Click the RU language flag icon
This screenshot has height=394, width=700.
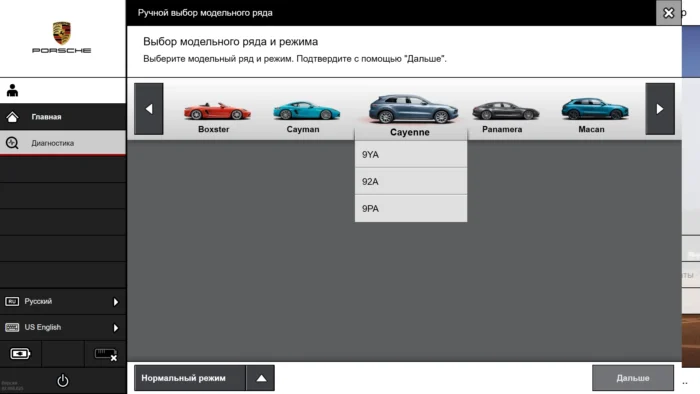pos(12,302)
